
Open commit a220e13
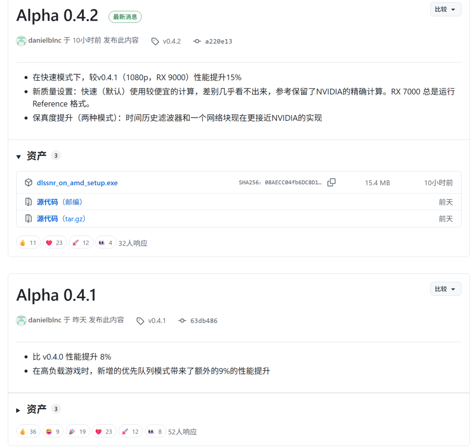point(219,41)
